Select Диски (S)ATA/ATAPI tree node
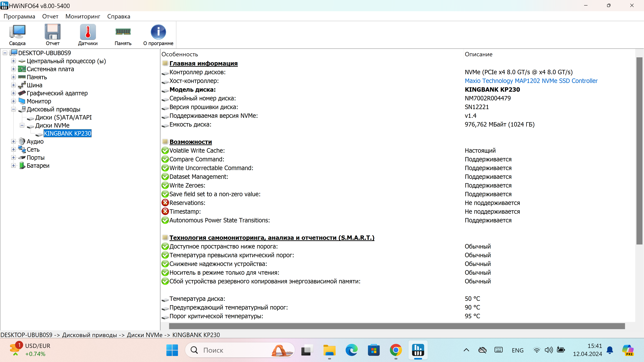 [63, 117]
